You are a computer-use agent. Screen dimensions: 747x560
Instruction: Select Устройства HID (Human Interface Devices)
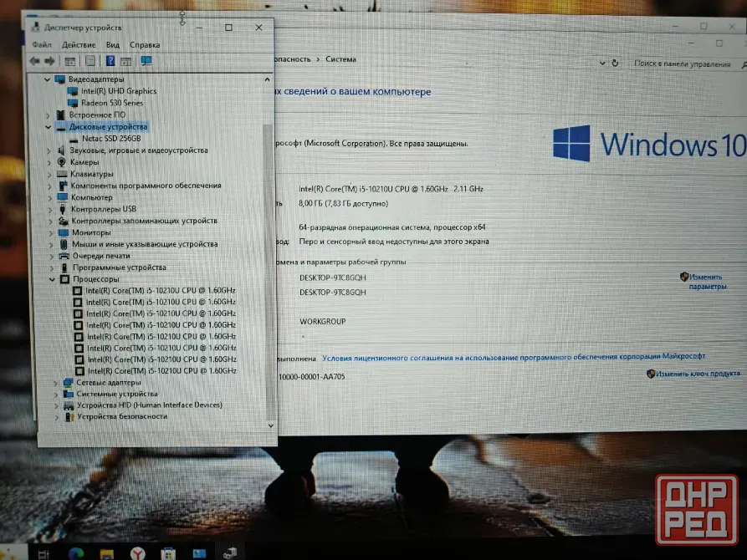click(150, 405)
